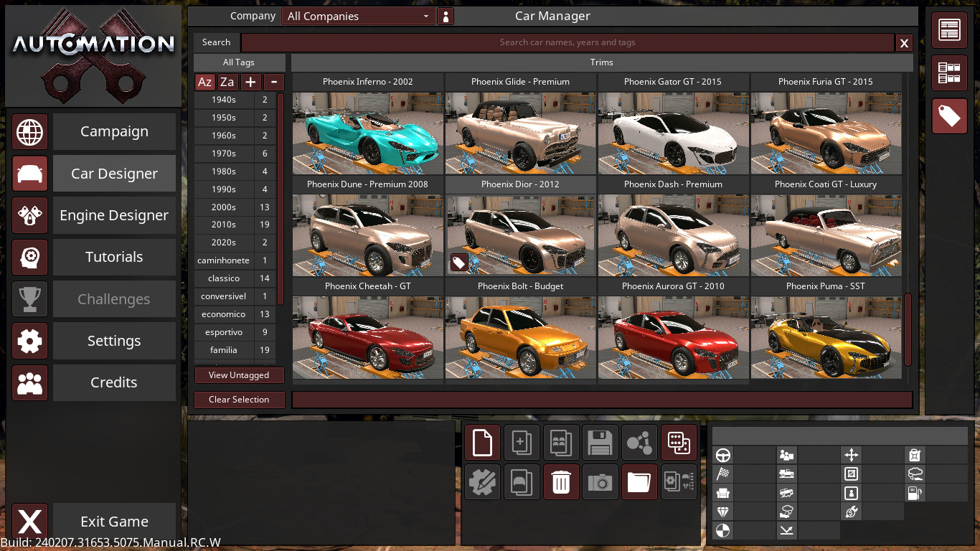This screenshot has height=551, width=980.
Task: Click the Exit Game button
Action: pyautogui.click(x=114, y=522)
